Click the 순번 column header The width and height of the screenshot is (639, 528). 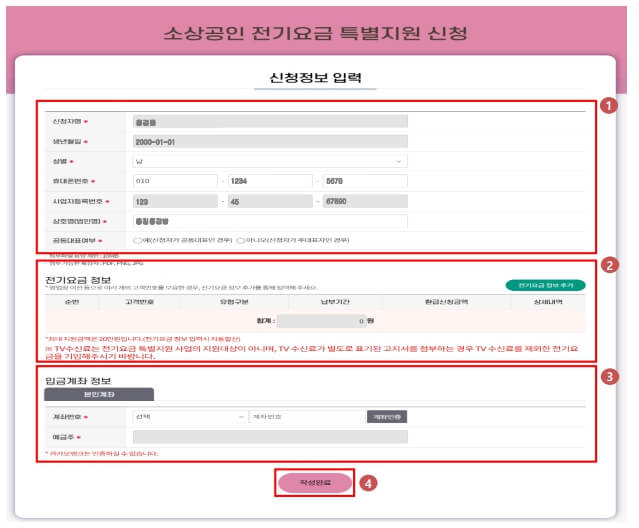coord(72,302)
